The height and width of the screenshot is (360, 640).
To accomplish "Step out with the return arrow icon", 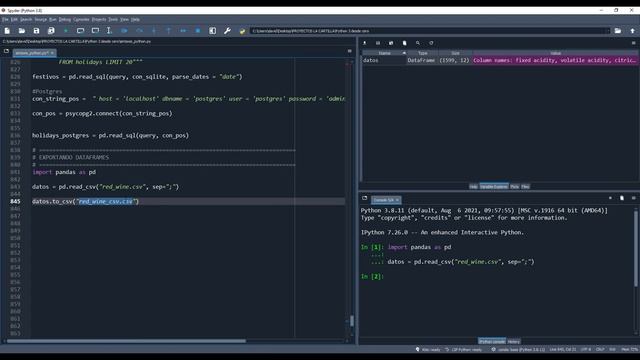I will point(169,31).
